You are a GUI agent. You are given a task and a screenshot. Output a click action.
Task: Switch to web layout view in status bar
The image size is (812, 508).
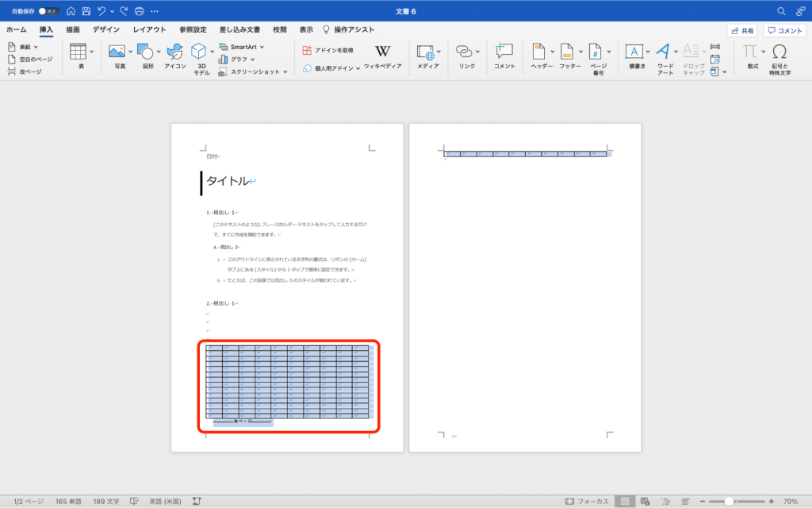(x=645, y=502)
